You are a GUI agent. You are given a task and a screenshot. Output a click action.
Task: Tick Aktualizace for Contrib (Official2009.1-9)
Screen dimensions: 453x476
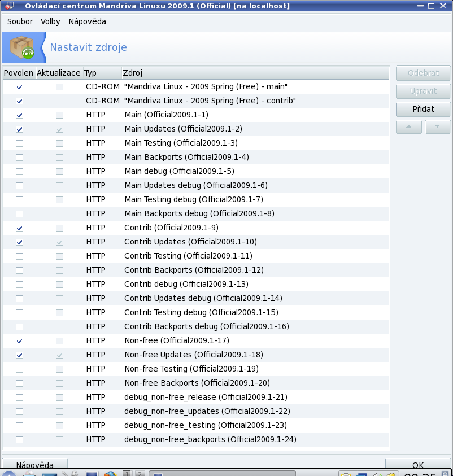59,228
